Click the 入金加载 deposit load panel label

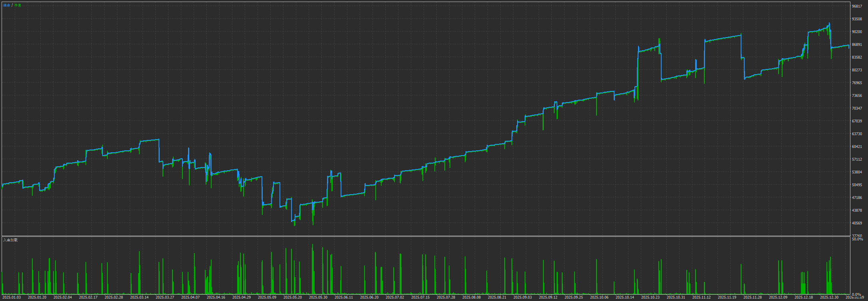point(10,240)
